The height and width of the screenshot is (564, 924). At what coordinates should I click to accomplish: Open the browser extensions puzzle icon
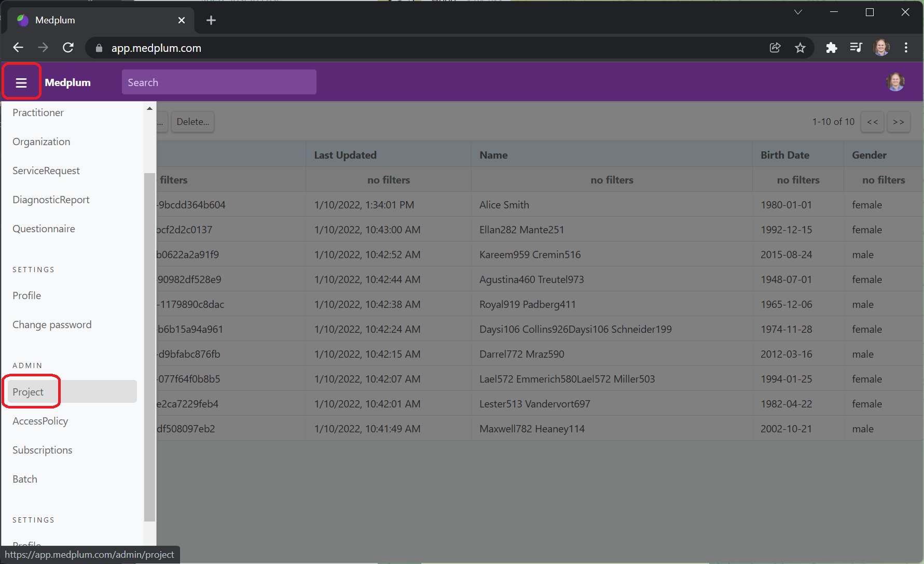pyautogui.click(x=831, y=47)
